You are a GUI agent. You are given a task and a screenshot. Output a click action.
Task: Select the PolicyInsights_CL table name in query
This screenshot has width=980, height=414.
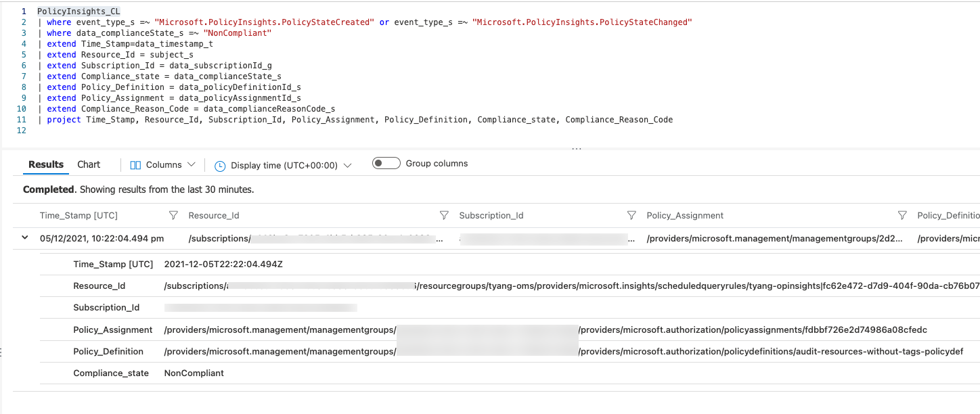(x=79, y=11)
